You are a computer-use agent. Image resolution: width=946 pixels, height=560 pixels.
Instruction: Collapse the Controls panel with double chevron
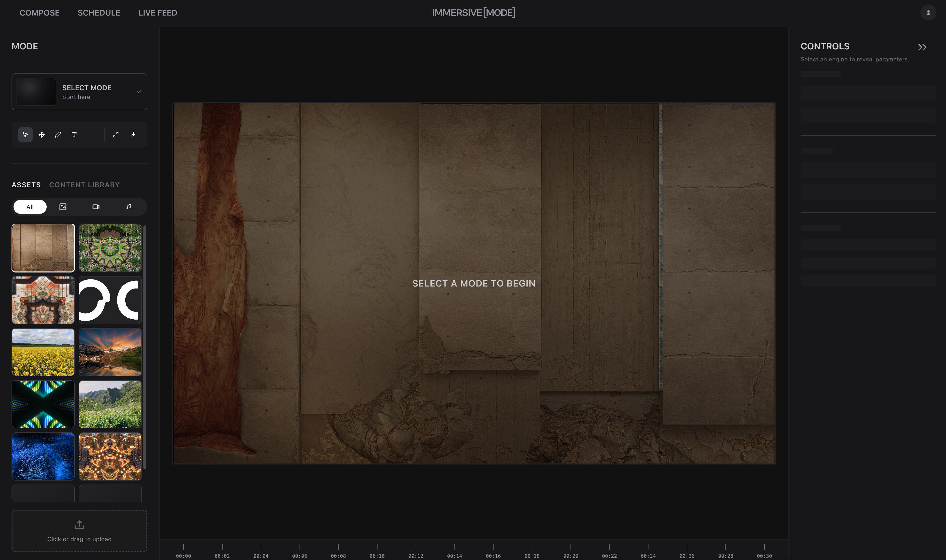922,47
